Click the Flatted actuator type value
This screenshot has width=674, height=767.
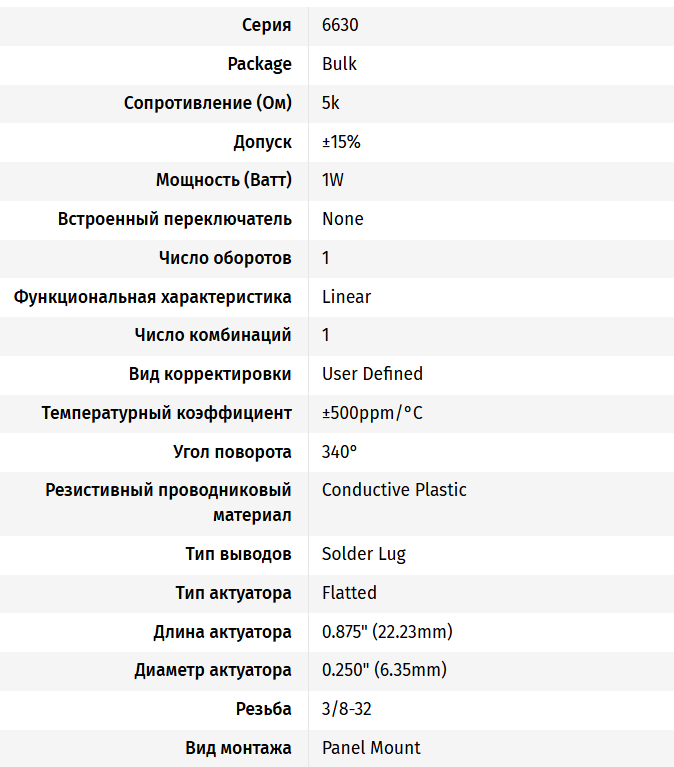click(x=349, y=593)
